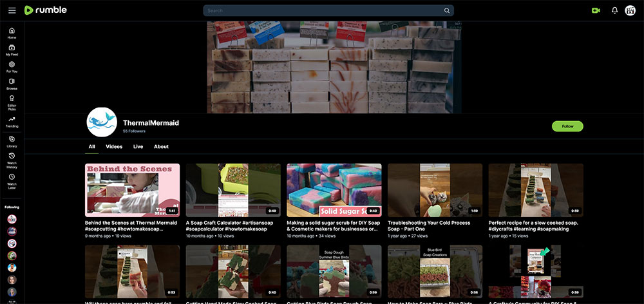
Task: Open second followed channel avatar in sidebar
Action: [12, 231]
